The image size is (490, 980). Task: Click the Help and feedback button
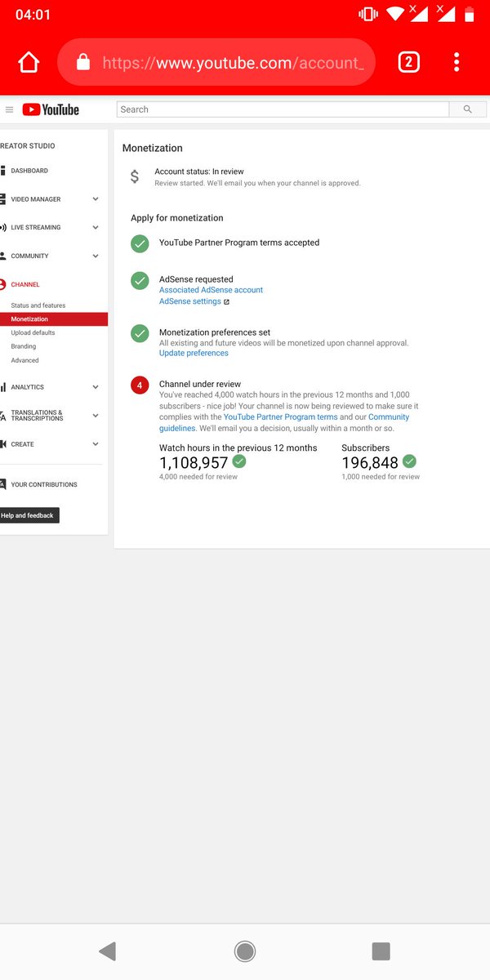click(29, 515)
